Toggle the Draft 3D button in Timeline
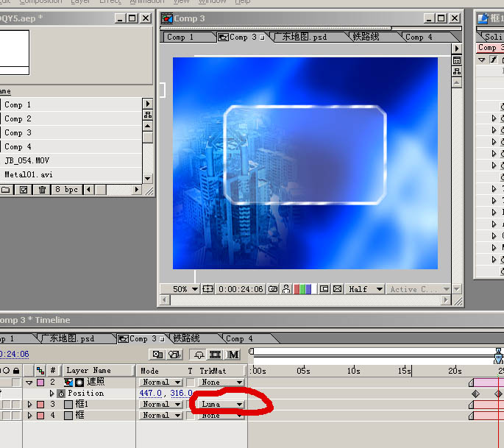The image size is (504, 448). pyautogui.click(x=174, y=355)
